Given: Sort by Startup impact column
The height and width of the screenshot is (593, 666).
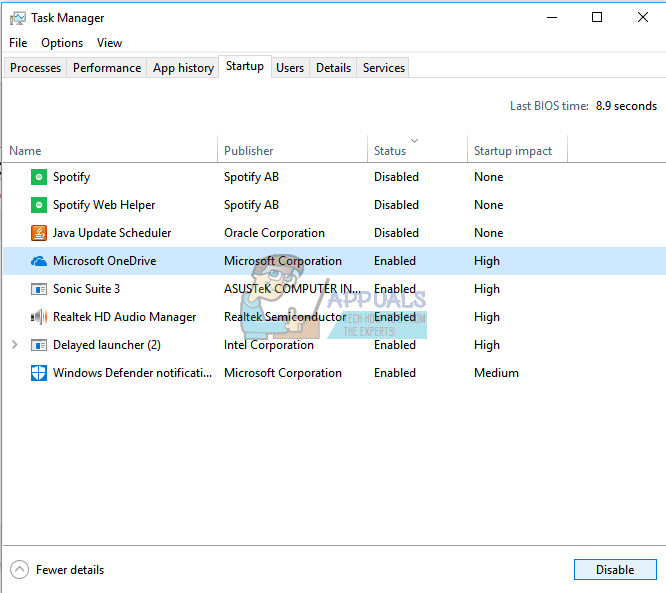Looking at the screenshot, I should coord(513,151).
